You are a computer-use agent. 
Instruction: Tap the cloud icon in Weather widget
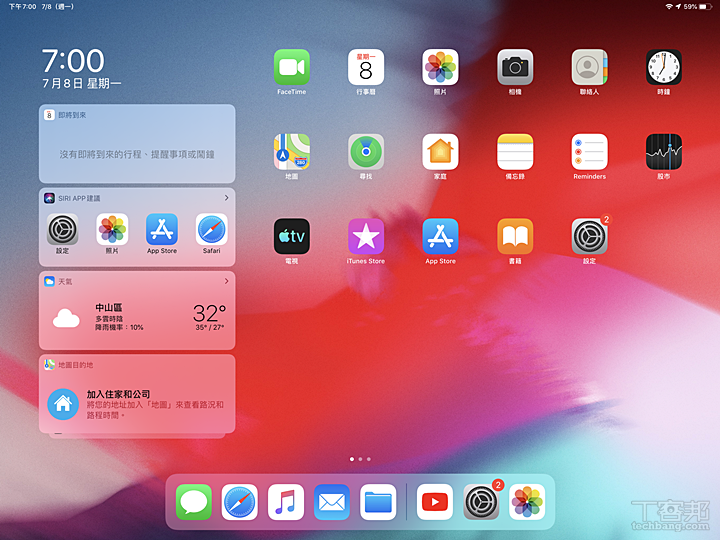click(x=66, y=318)
